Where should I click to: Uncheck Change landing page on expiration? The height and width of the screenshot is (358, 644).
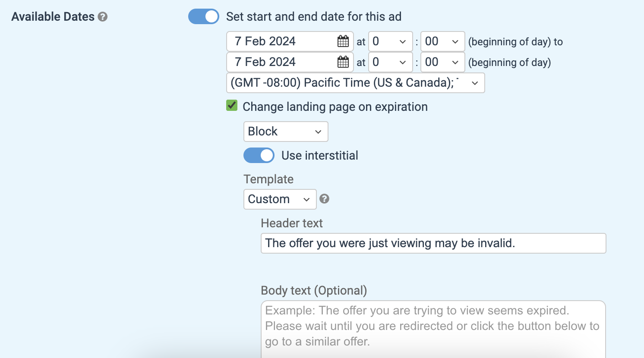(x=232, y=106)
